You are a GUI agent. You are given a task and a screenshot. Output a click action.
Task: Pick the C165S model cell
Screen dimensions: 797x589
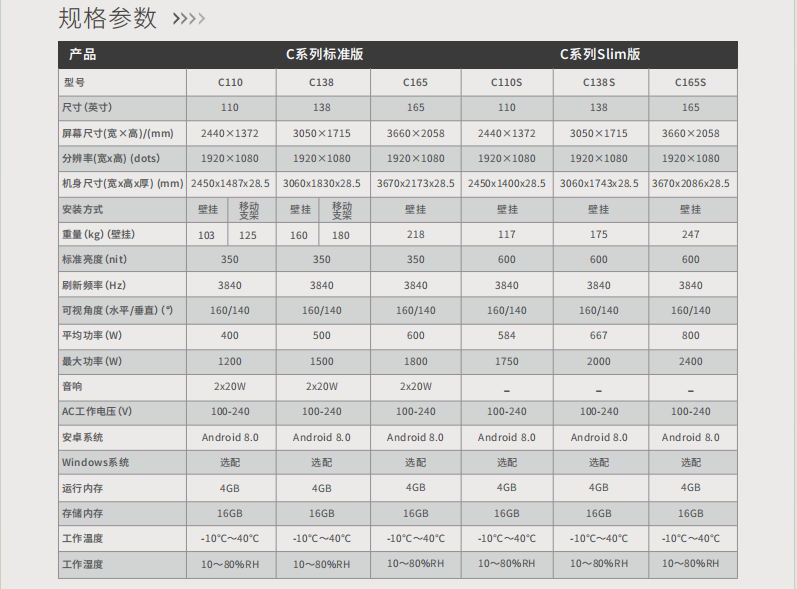(x=690, y=82)
